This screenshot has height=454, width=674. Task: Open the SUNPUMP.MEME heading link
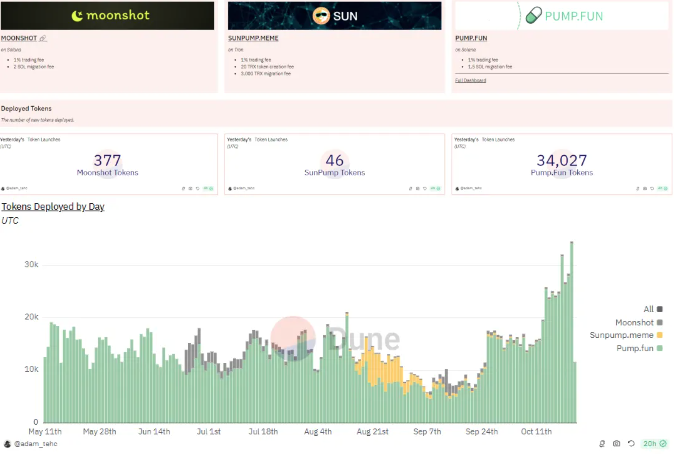point(253,38)
